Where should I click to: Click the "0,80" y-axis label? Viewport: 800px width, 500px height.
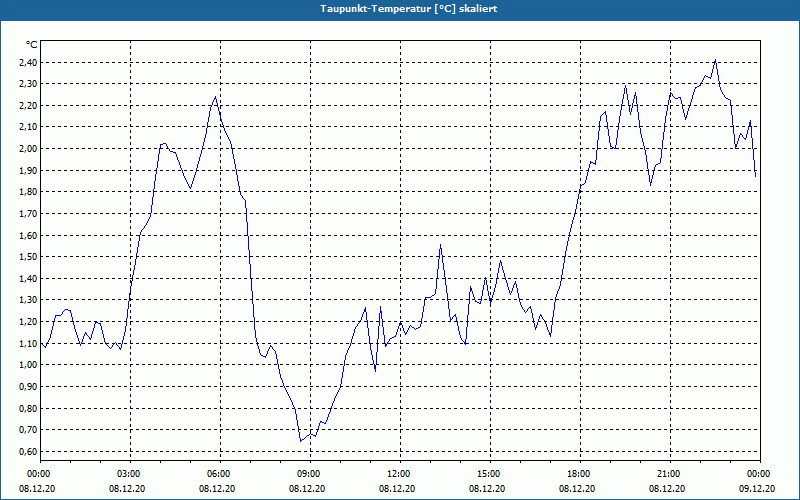[28, 408]
